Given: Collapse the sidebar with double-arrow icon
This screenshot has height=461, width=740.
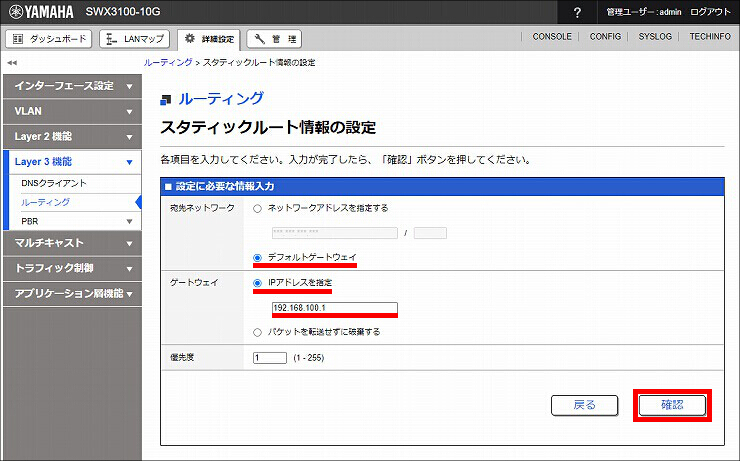Looking at the screenshot, I should 12,63.
